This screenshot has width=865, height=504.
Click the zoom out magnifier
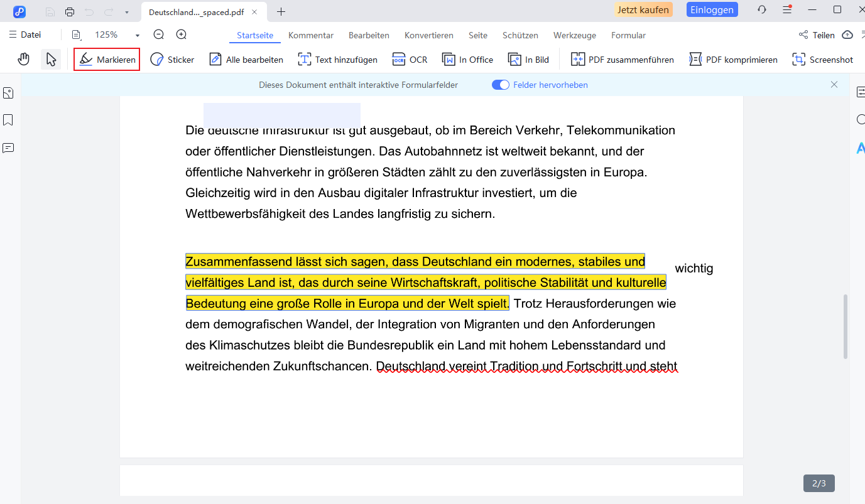coord(159,35)
